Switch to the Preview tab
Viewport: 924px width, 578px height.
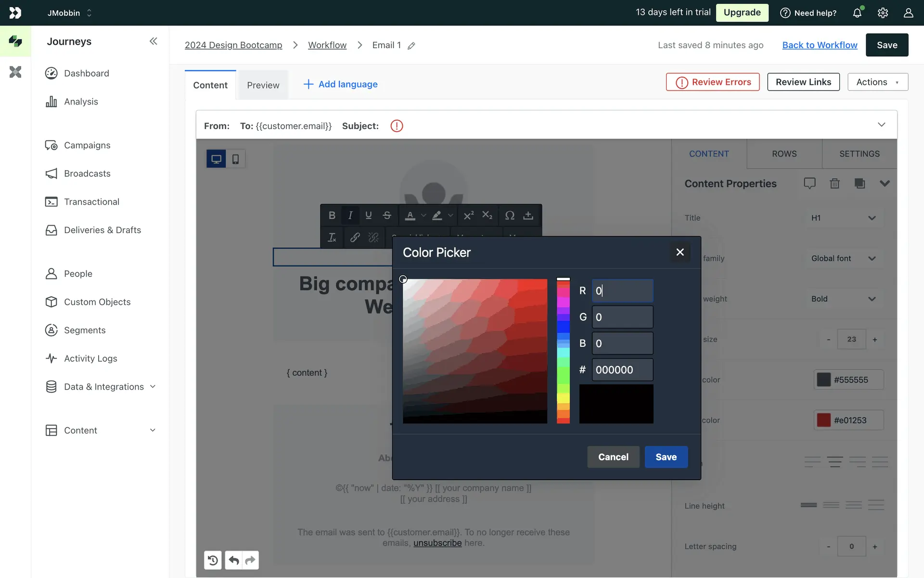point(263,85)
